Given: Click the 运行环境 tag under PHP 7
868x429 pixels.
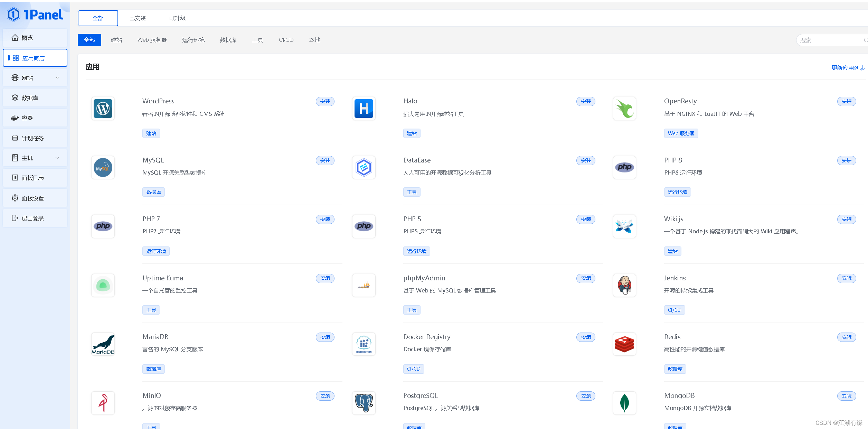Looking at the screenshot, I should point(156,251).
